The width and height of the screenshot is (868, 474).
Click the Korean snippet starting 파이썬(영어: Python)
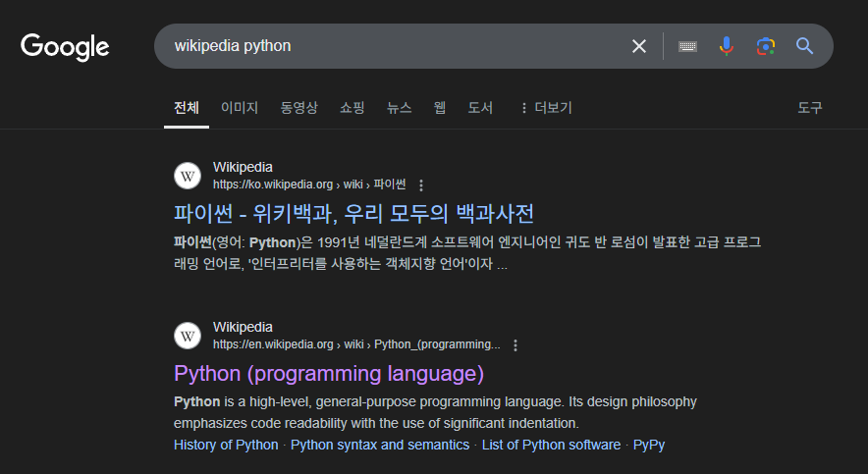[467, 253]
